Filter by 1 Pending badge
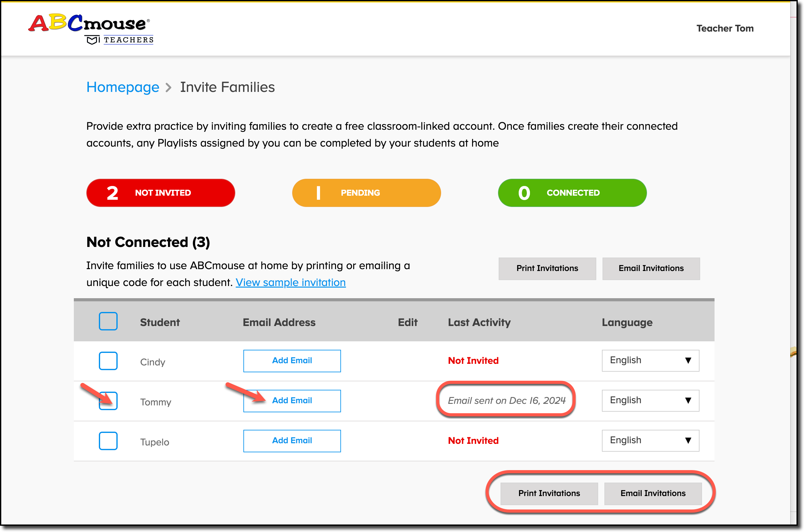Viewport: 804px width, 532px height. (366, 193)
